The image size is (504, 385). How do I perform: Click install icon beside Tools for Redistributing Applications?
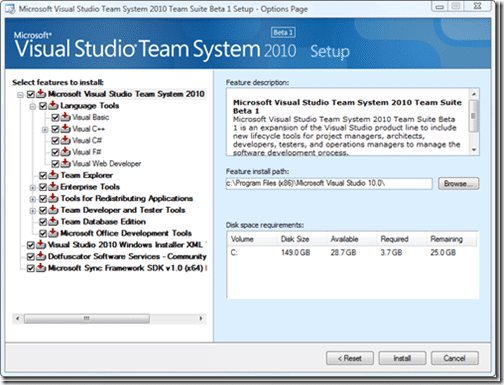[53, 198]
